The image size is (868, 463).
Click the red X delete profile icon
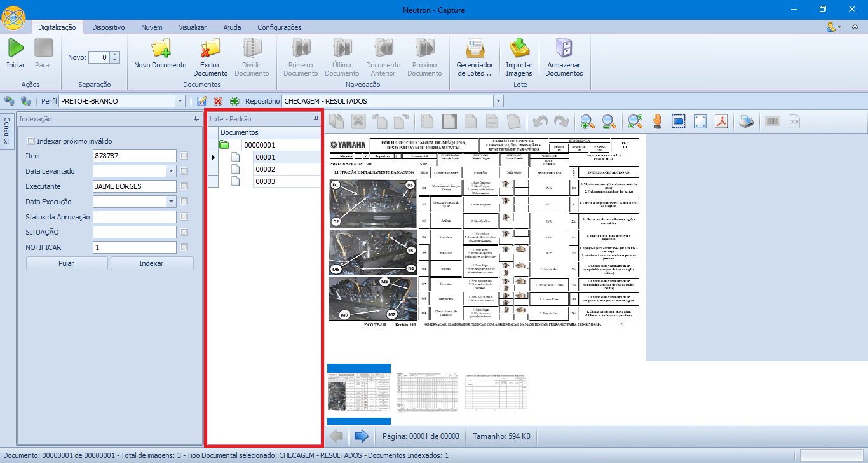coord(218,101)
